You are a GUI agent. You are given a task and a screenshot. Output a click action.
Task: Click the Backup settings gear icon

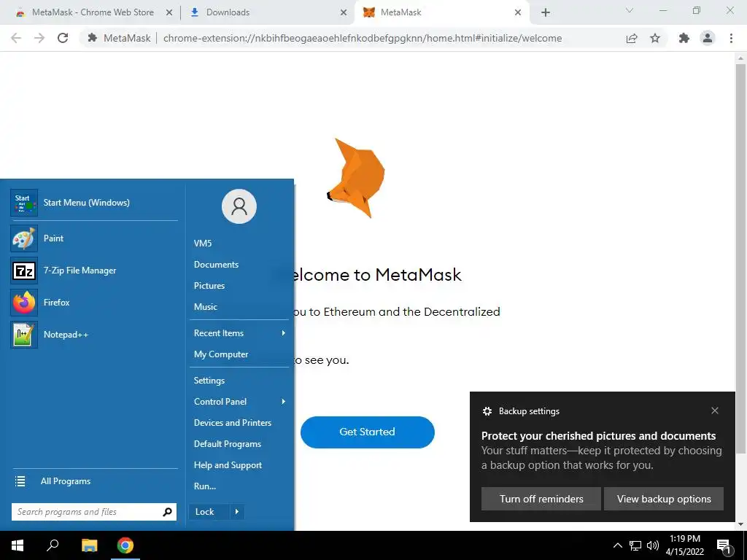coord(487,411)
